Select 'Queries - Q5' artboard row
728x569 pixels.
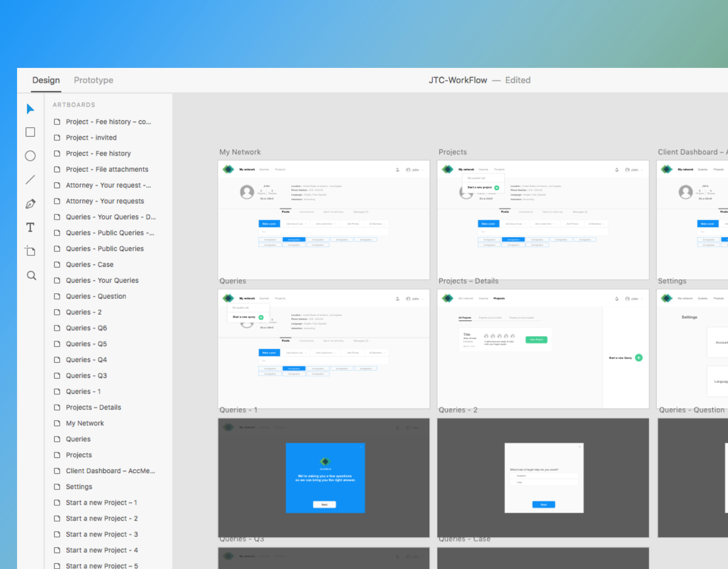tap(108, 344)
